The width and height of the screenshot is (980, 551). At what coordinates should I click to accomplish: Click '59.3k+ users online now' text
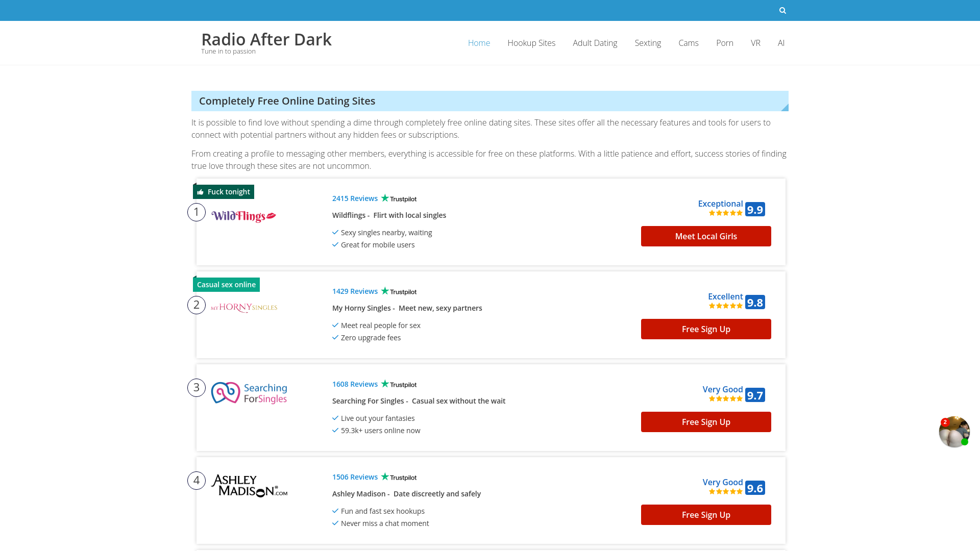[380, 431]
